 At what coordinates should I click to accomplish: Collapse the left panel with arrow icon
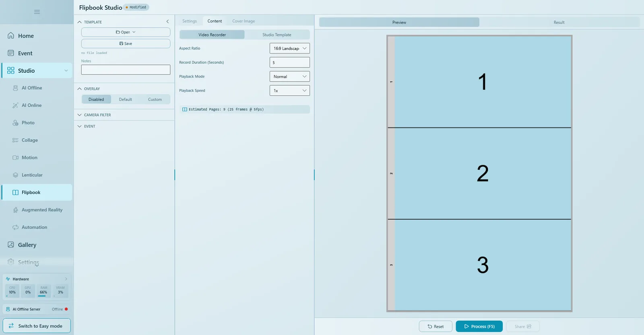tap(167, 22)
